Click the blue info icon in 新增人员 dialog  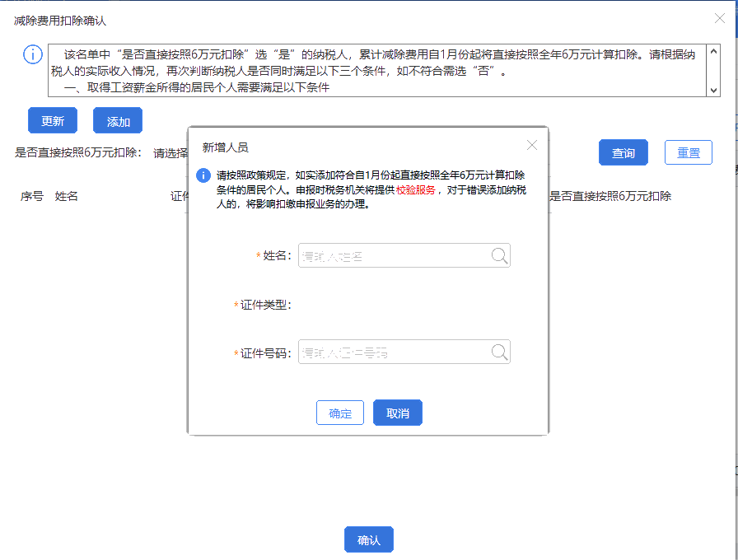click(x=202, y=173)
